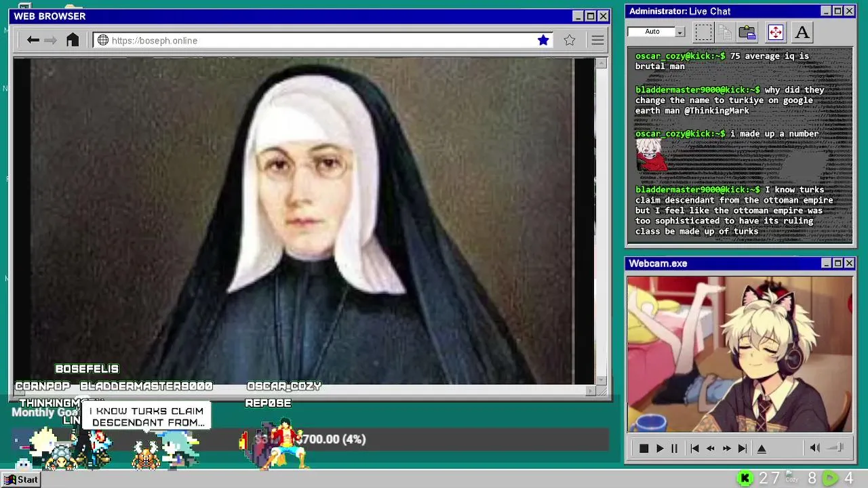The image size is (868, 488).
Task: Click the speech bubble 'I know Turks claim'
Action: 146,416
